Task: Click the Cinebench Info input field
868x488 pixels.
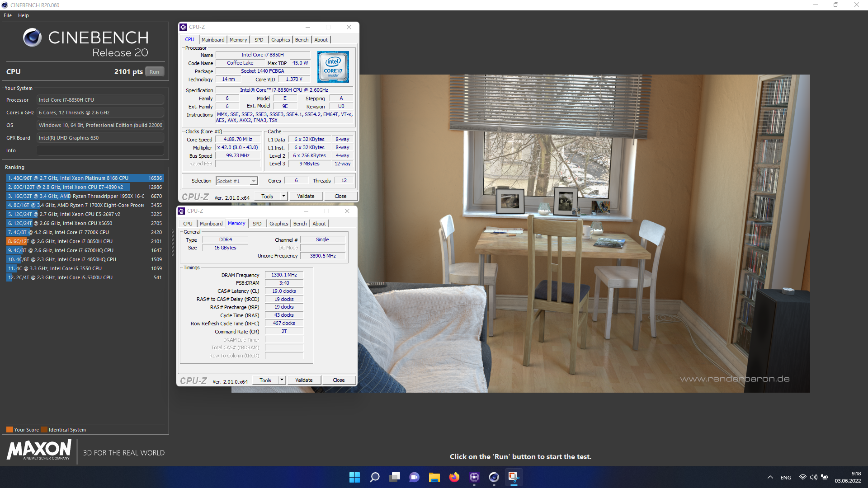Action: pyautogui.click(x=100, y=150)
